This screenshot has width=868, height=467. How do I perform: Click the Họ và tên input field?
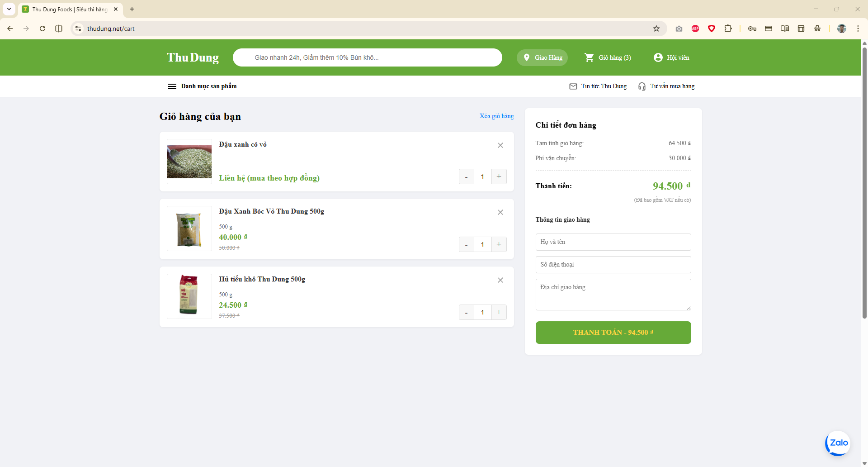pos(613,242)
